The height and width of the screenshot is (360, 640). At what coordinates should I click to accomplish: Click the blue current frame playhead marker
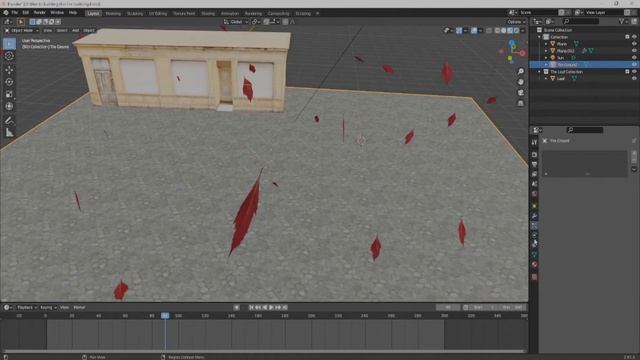pos(165,316)
